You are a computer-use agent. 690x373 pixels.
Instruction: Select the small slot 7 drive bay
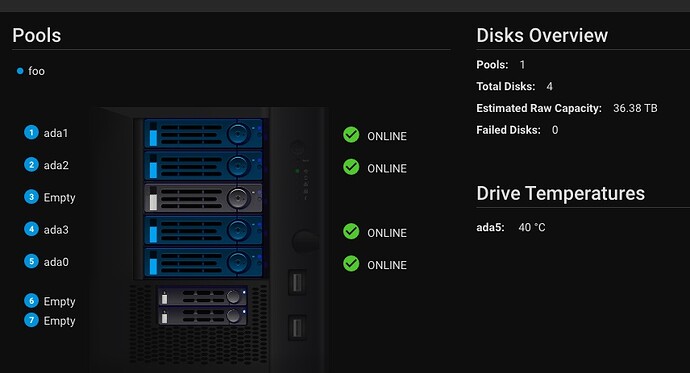pos(202,316)
